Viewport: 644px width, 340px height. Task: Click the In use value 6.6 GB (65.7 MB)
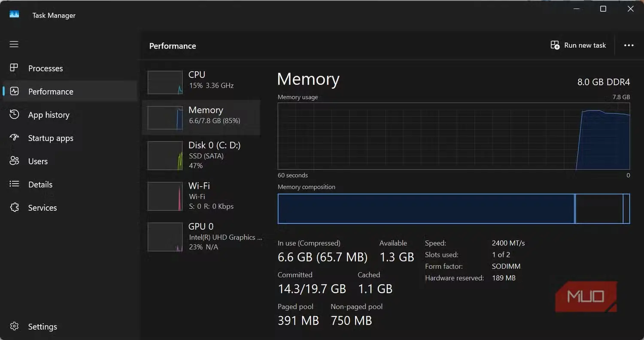click(322, 257)
